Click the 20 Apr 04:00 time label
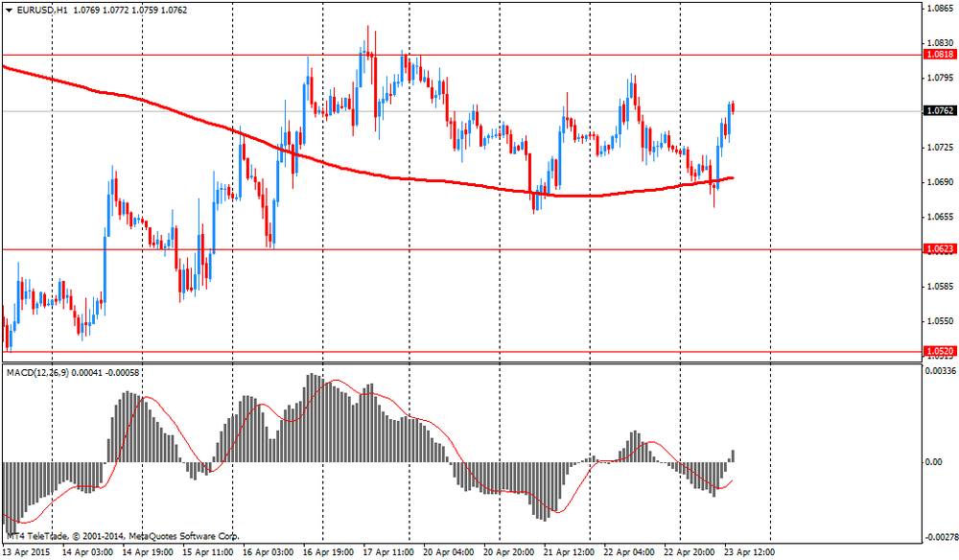The height and width of the screenshot is (560, 959). tap(448, 552)
